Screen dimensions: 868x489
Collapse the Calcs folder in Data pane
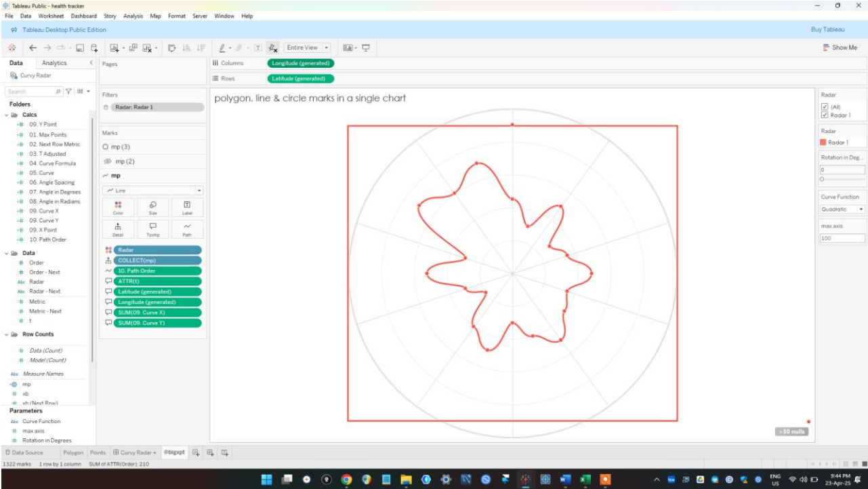pos(6,115)
